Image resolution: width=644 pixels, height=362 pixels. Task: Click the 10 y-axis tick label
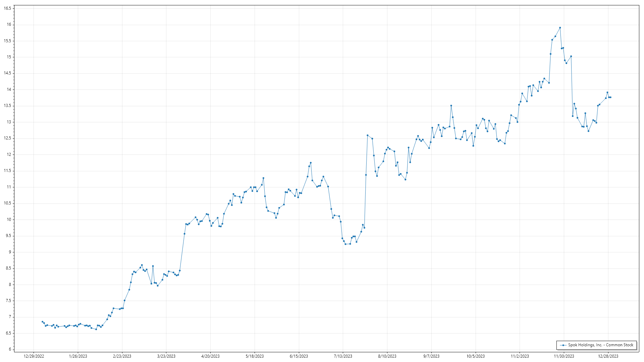pyautogui.click(x=9, y=220)
